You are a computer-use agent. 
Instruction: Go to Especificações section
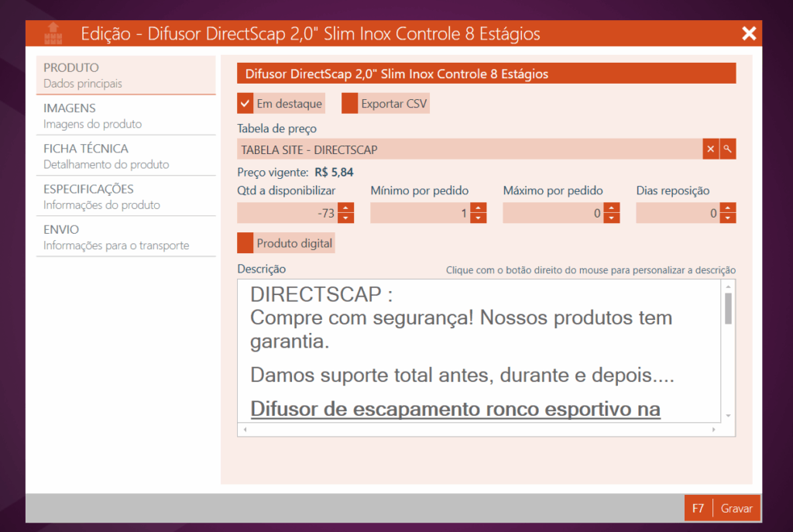pos(125,197)
